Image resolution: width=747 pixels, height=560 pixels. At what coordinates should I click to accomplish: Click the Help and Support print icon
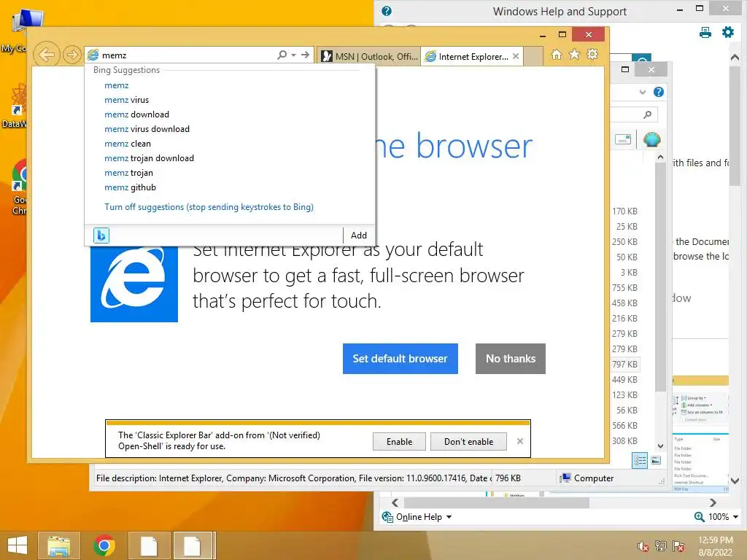pyautogui.click(x=705, y=32)
